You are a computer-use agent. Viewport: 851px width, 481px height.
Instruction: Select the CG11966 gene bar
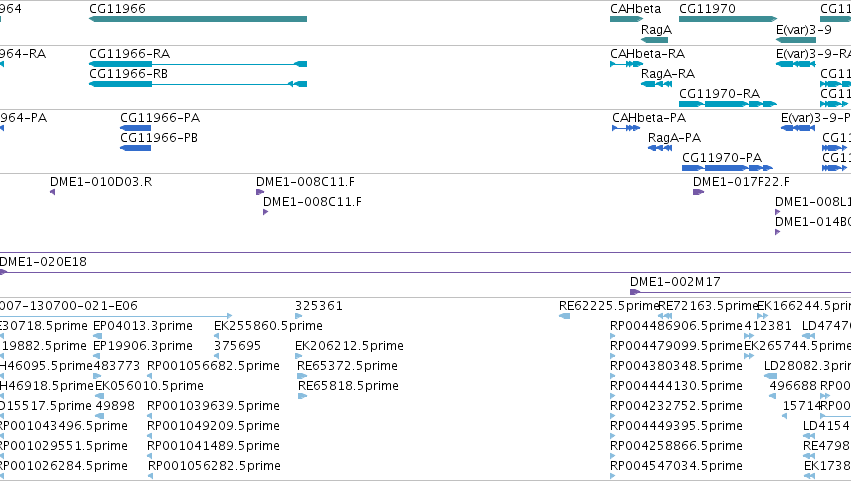198,19
